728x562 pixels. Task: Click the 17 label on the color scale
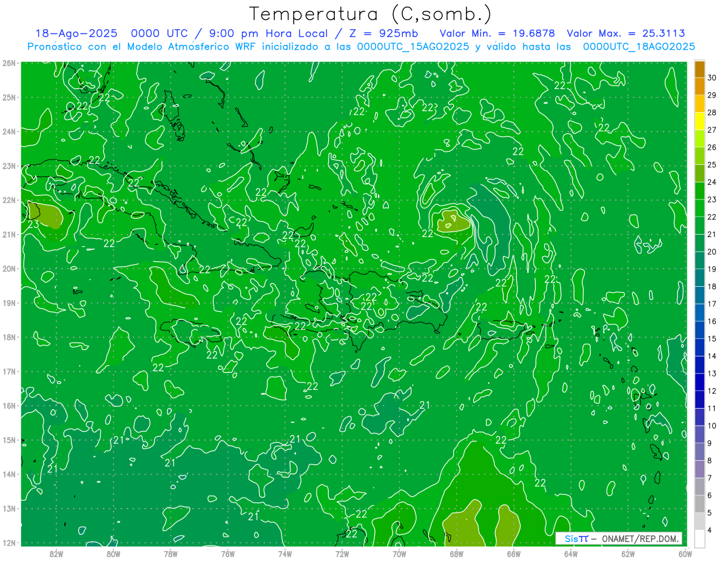pos(712,304)
